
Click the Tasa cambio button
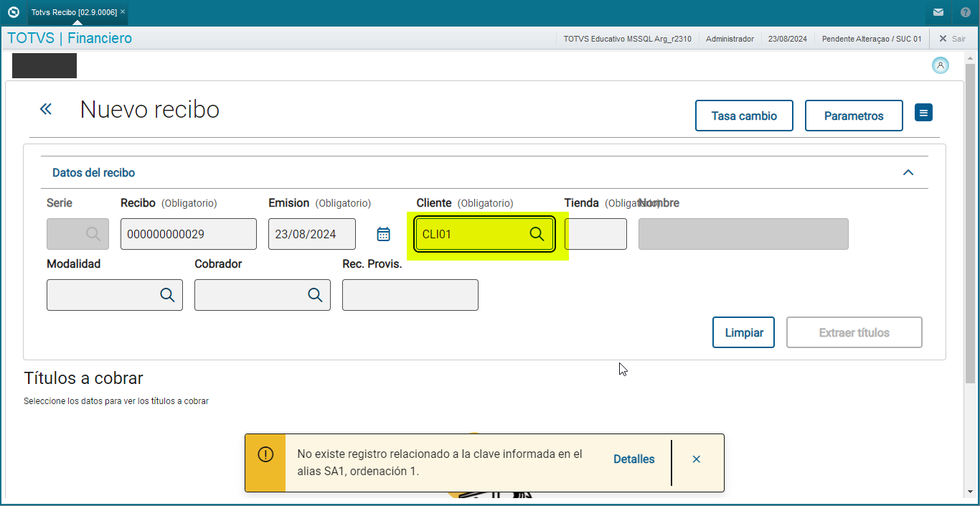[744, 116]
